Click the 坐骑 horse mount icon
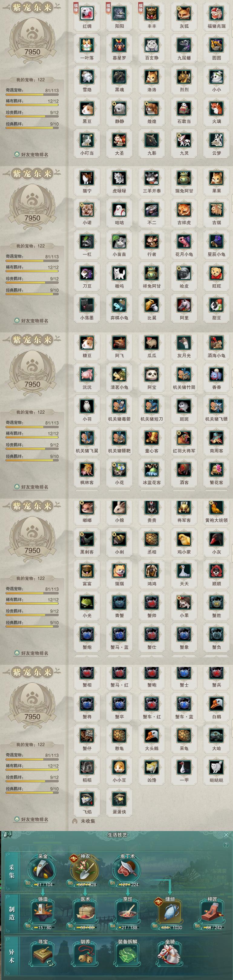 point(170,955)
